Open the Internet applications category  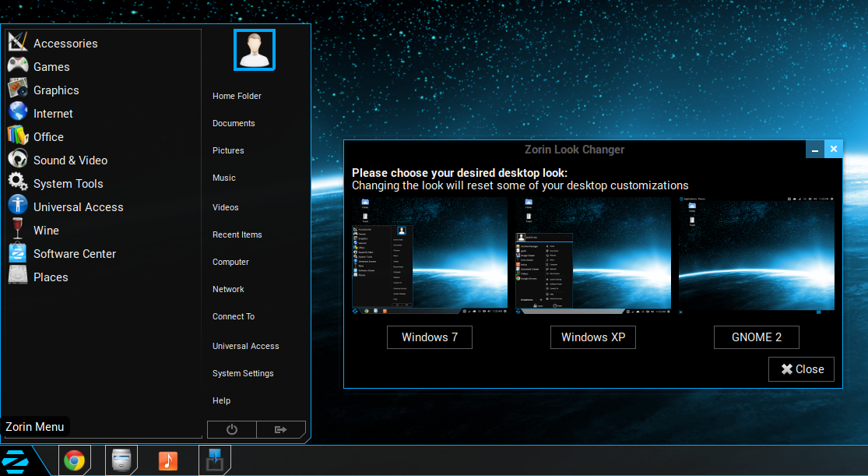pos(53,113)
